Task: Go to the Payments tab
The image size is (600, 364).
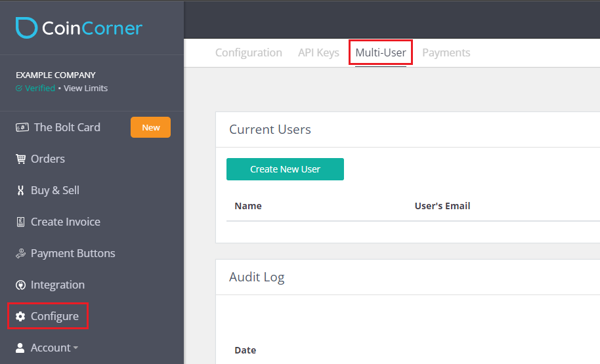Action: (446, 52)
